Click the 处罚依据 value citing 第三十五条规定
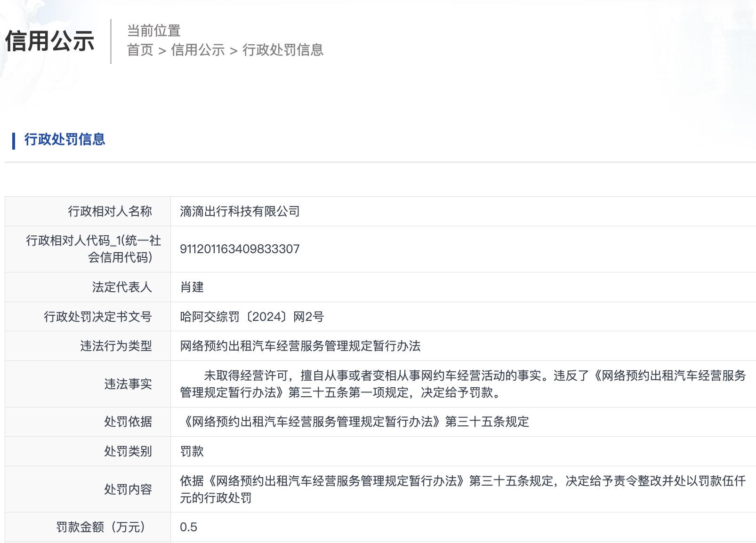This screenshot has height=543, width=756. (354, 422)
